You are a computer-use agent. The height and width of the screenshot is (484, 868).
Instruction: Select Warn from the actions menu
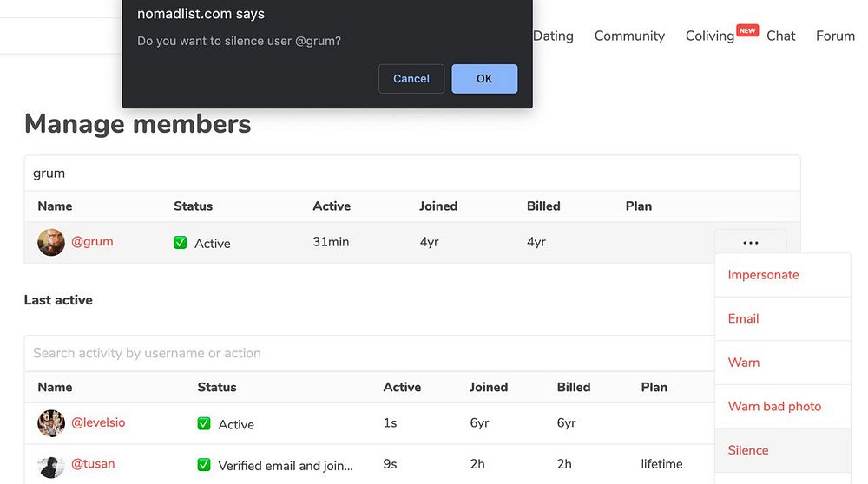pos(744,363)
